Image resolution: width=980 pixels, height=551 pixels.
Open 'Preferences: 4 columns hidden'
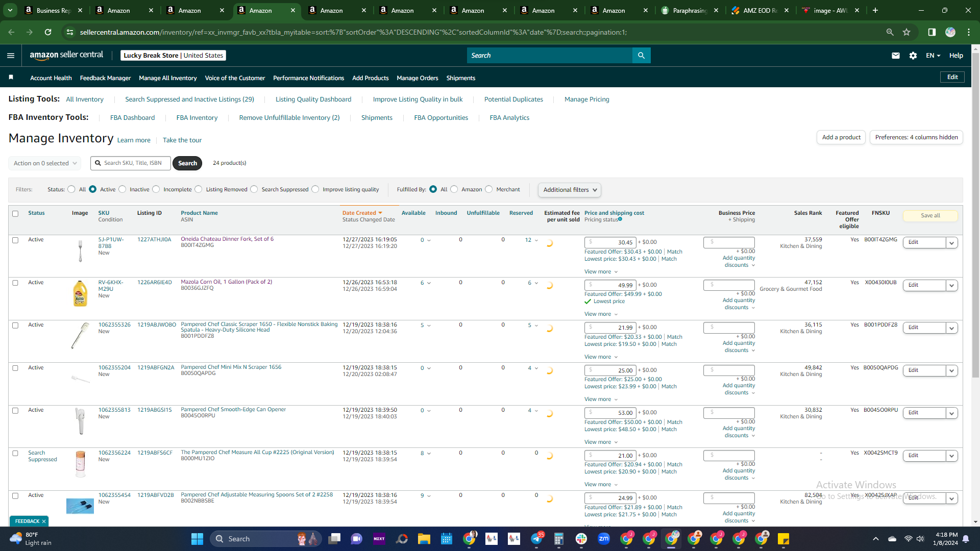tap(916, 137)
